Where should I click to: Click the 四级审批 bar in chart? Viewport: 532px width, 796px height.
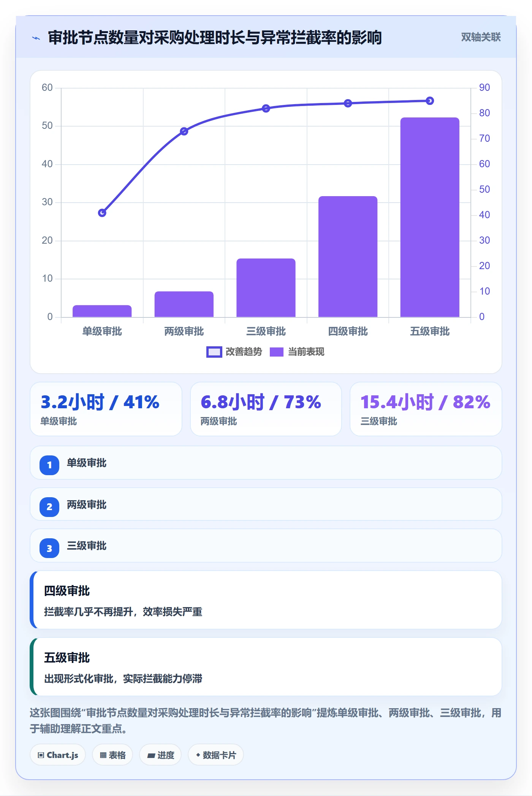tap(348, 257)
